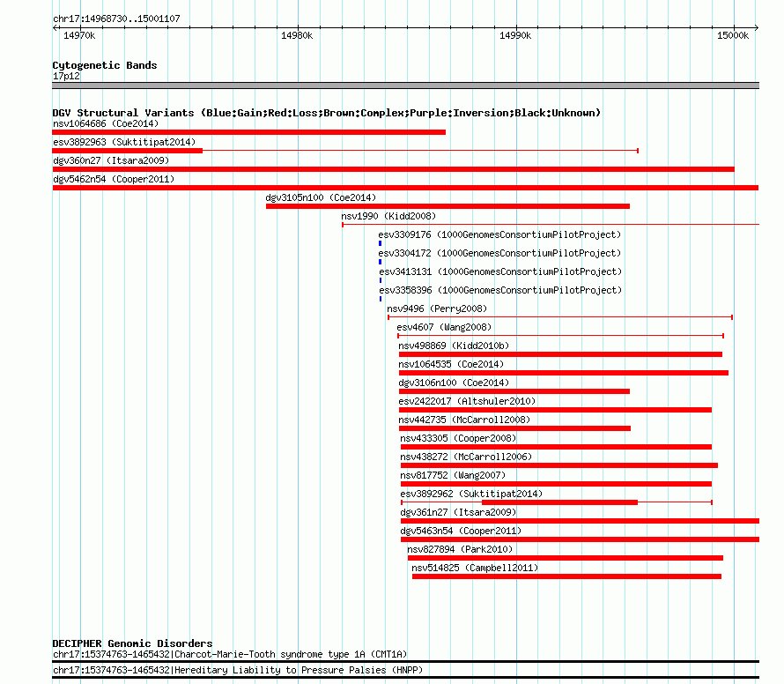
Task: Click esv4607 (Wang2008) label
Action: pos(444,327)
